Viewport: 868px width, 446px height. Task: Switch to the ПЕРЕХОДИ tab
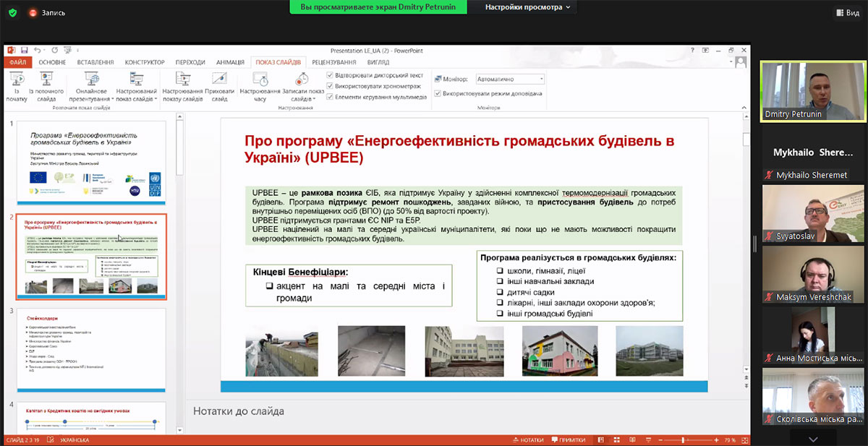coord(190,62)
